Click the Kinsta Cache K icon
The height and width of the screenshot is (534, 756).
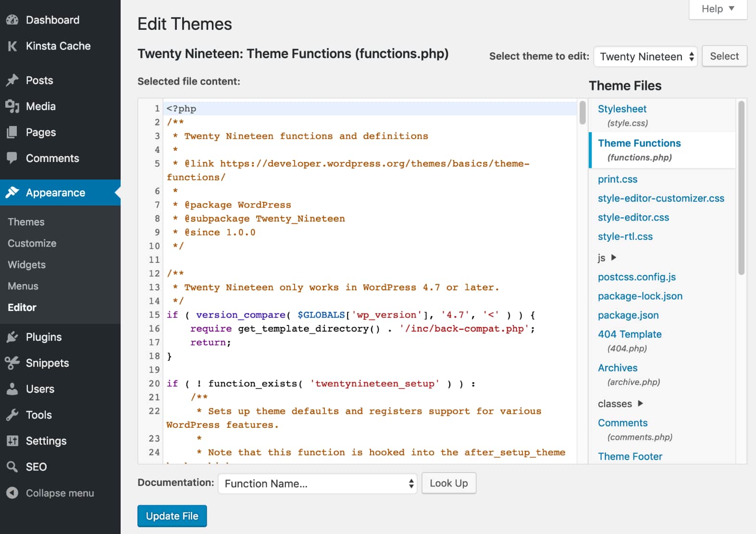click(x=12, y=46)
